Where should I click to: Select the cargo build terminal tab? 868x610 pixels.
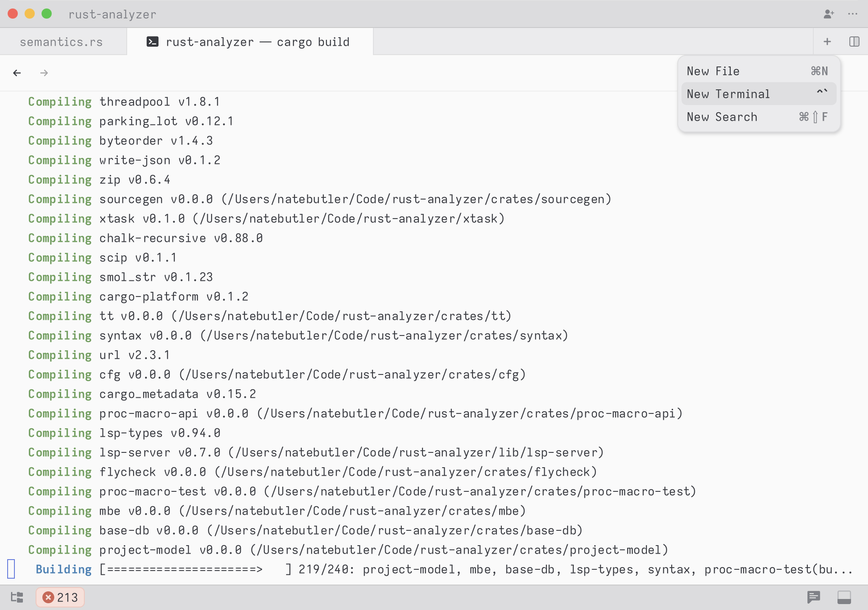click(x=257, y=42)
